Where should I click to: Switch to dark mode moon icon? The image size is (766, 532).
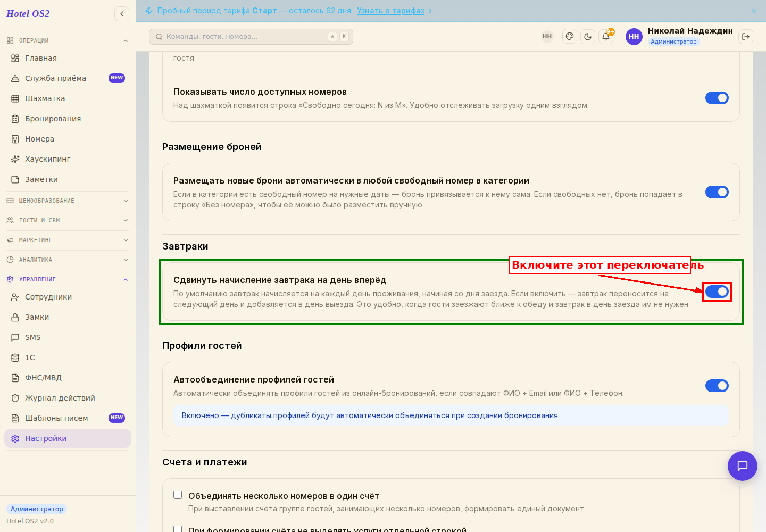pos(588,37)
